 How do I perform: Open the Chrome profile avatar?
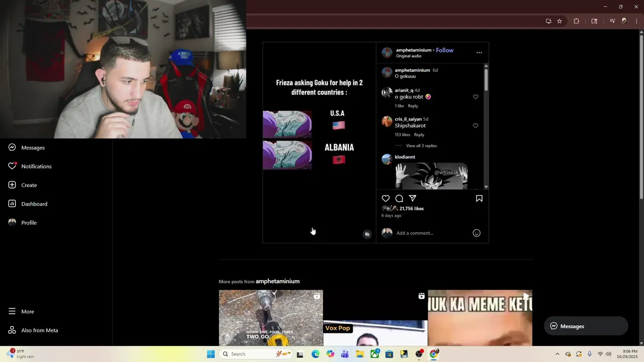[624, 21]
